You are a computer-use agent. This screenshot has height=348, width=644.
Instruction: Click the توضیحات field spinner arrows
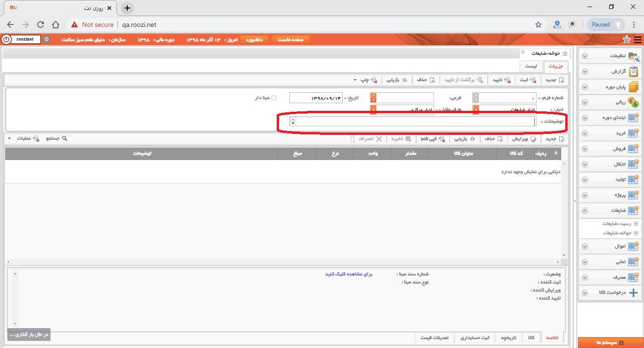click(293, 122)
